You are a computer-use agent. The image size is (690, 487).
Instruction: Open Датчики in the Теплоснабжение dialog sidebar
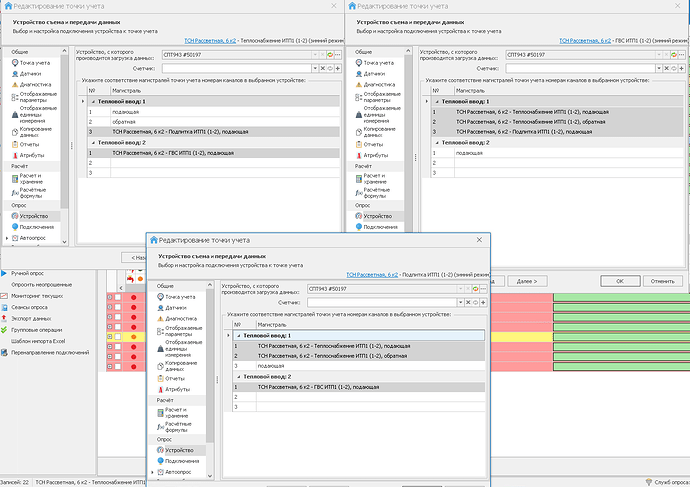pyautogui.click(x=30, y=74)
